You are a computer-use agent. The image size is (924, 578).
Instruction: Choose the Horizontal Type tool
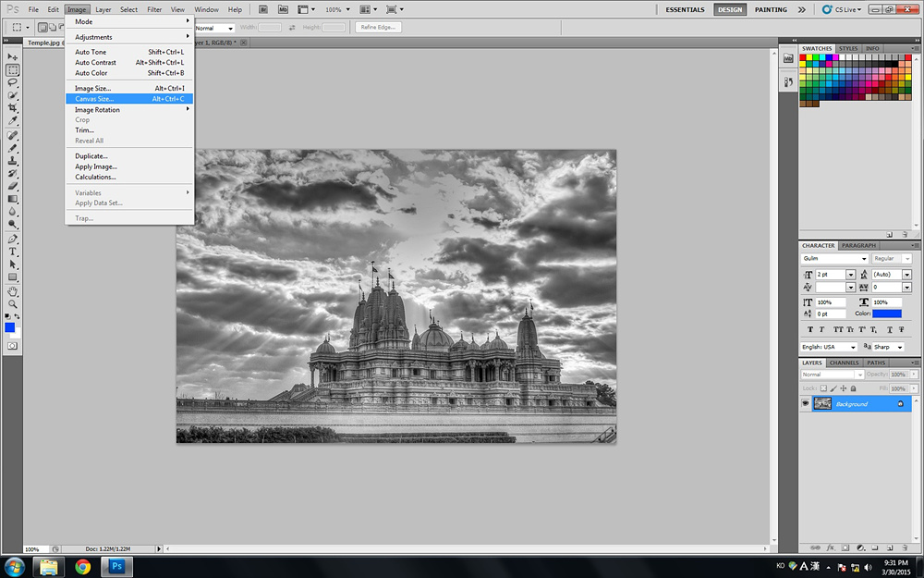pyautogui.click(x=13, y=252)
